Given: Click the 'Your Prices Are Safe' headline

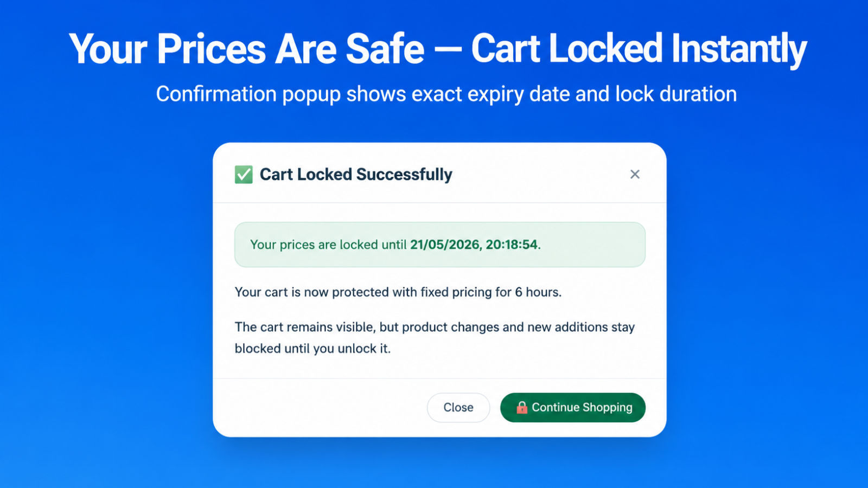Looking at the screenshot, I should coord(247,49).
